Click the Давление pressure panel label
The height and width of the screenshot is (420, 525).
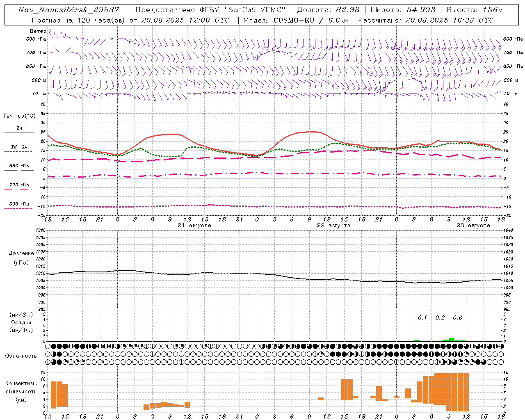coord(21,253)
